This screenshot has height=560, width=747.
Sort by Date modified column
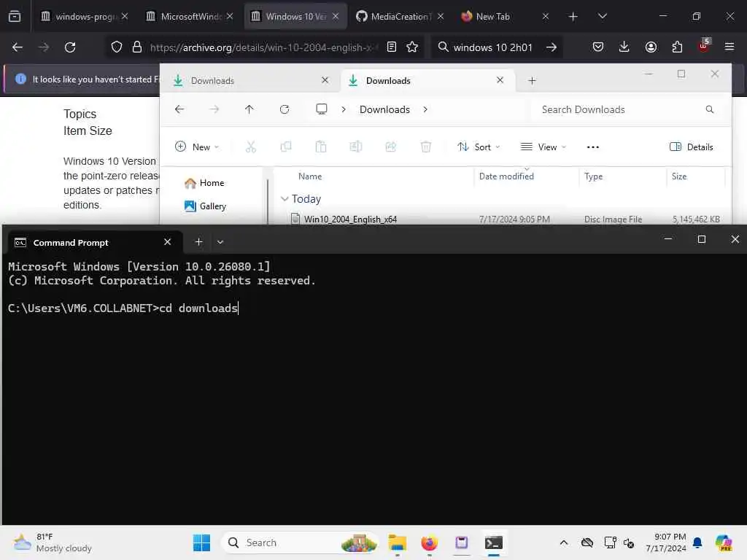point(506,176)
